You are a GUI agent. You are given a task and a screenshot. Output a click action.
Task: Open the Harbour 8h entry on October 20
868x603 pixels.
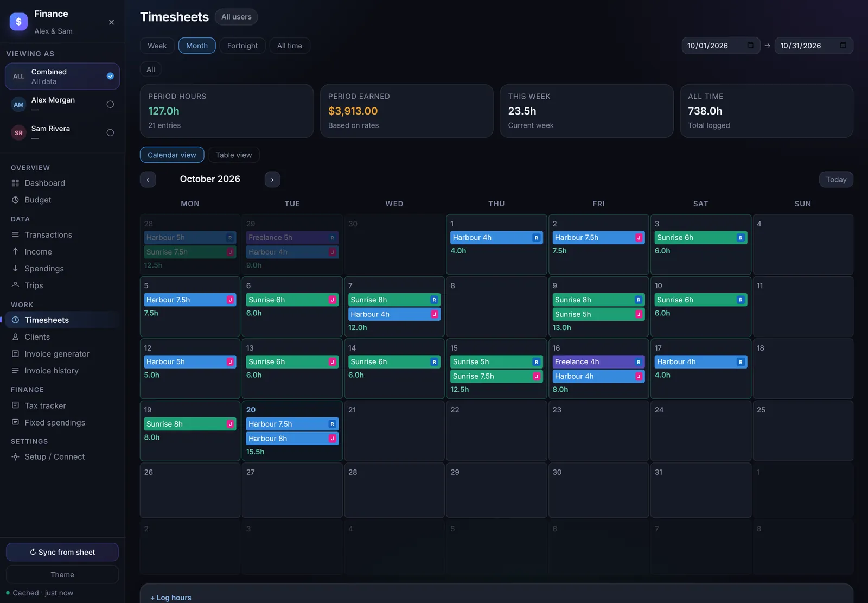292,439
